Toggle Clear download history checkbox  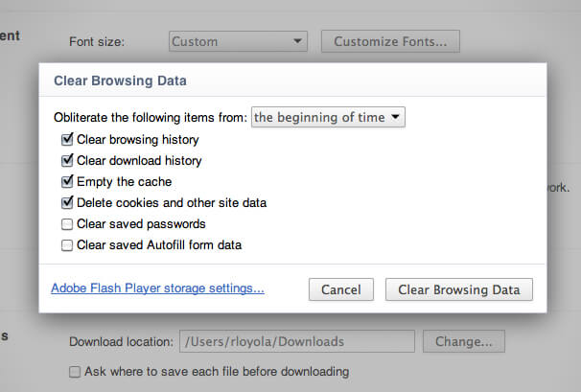point(67,161)
